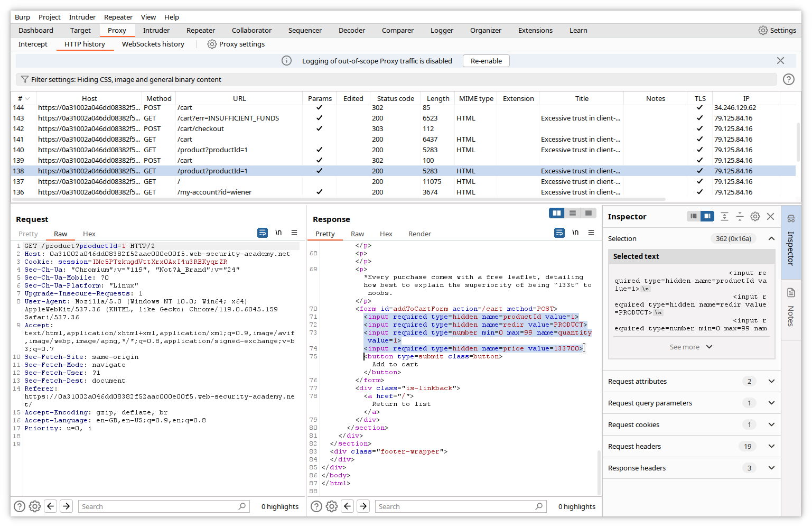Click Response search settings gear icon

click(x=331, y=506)
